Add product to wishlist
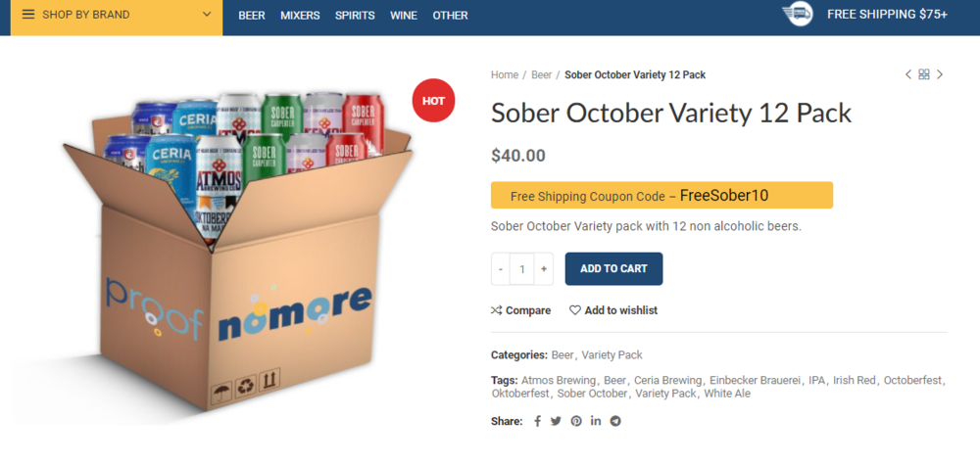The width and height of the screenshot is (980, 467). coord(613,310)
